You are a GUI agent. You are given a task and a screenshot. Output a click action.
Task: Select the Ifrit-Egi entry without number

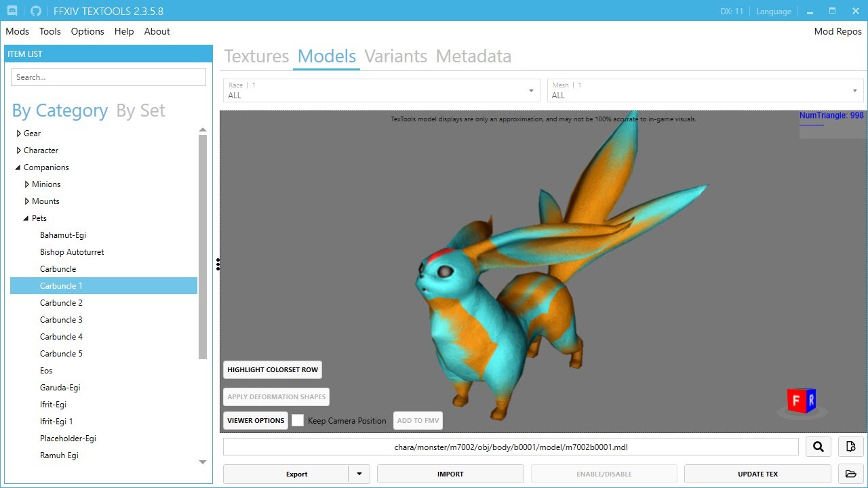point(53,405)
